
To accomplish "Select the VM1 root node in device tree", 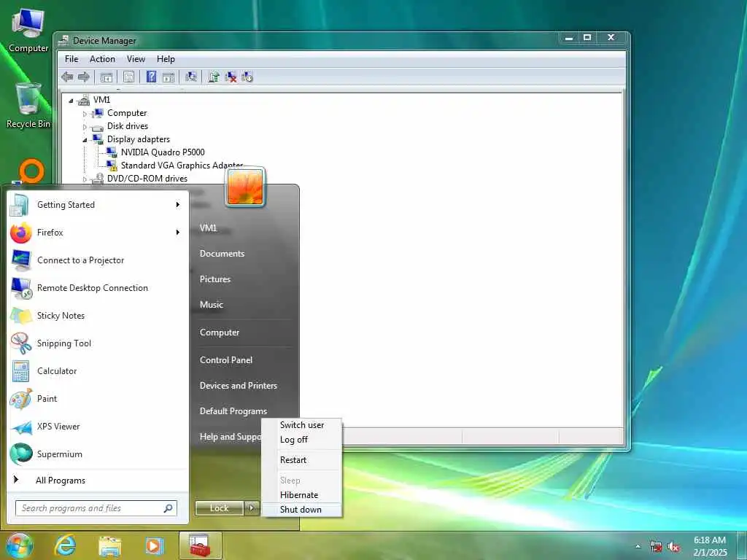I will coord(101,99).
